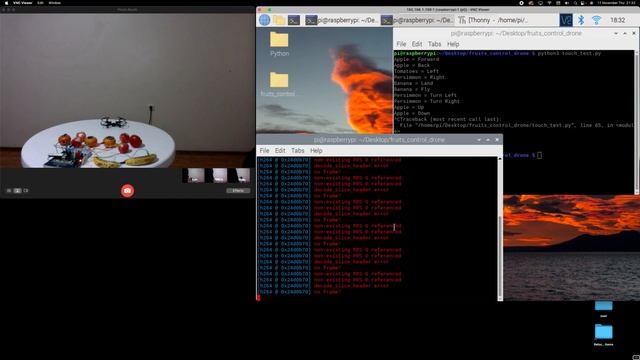Click terminal line 'Apple = Forward'
Image resolution: width=640 pixels, height=360 pixels.
[416, 59]
